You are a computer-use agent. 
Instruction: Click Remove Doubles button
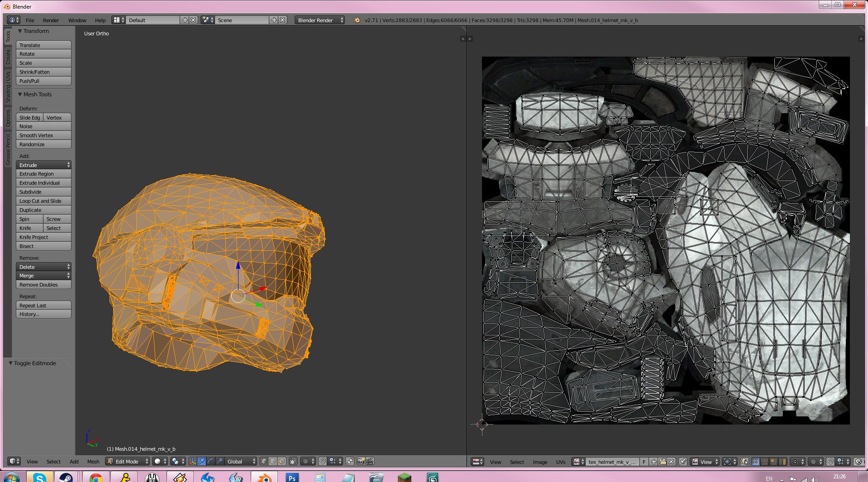click(43, 284)
